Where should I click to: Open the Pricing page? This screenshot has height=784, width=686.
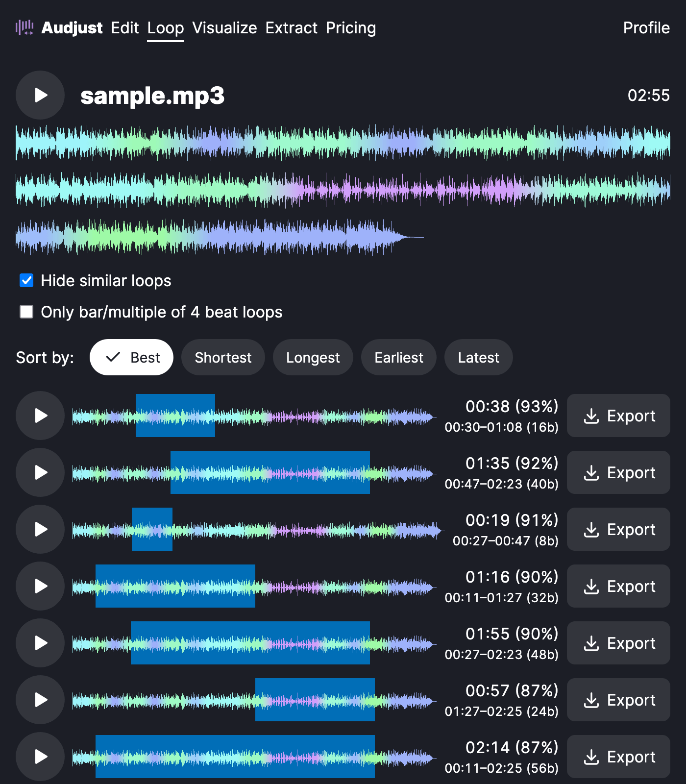click(x=351, y=28)
